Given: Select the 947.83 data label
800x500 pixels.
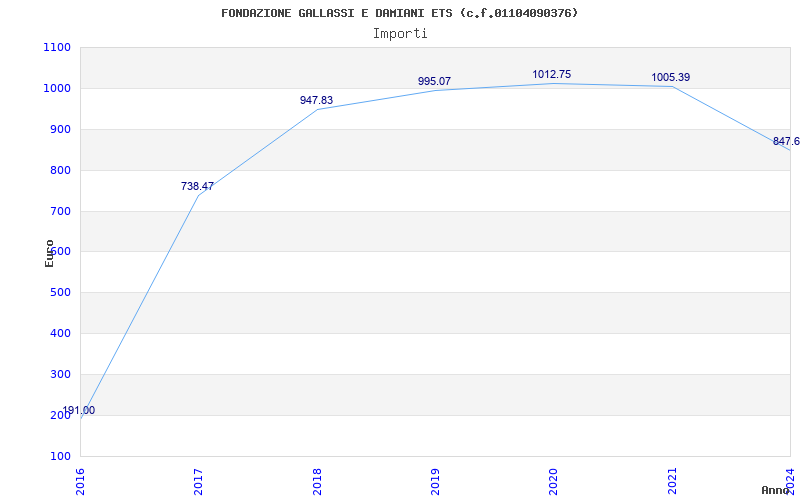Looking at the screenshot, I should pos(316,100).
